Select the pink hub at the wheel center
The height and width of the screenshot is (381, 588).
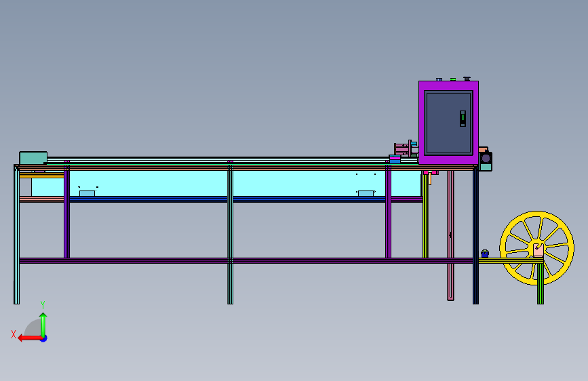pyautogui.click(x=538, y=249)
